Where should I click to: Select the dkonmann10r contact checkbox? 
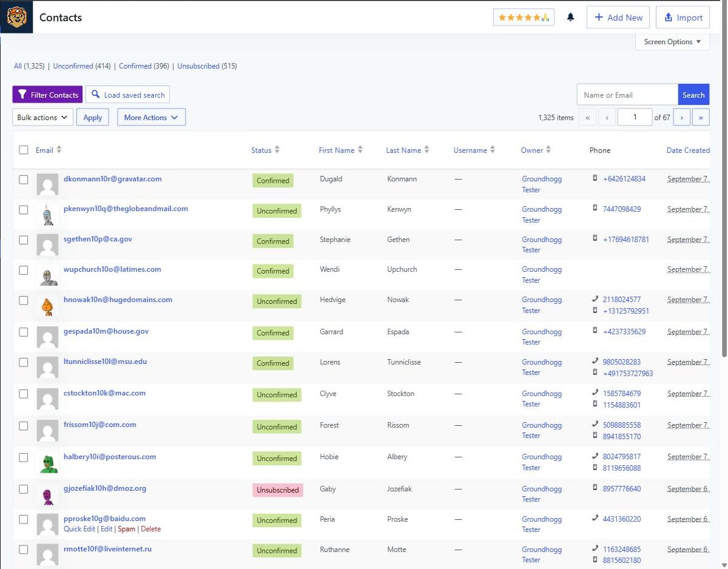(23, 180)
